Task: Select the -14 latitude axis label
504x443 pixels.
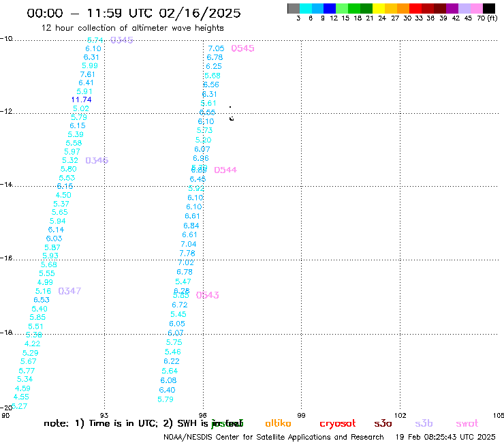Action: coord(6,184)
